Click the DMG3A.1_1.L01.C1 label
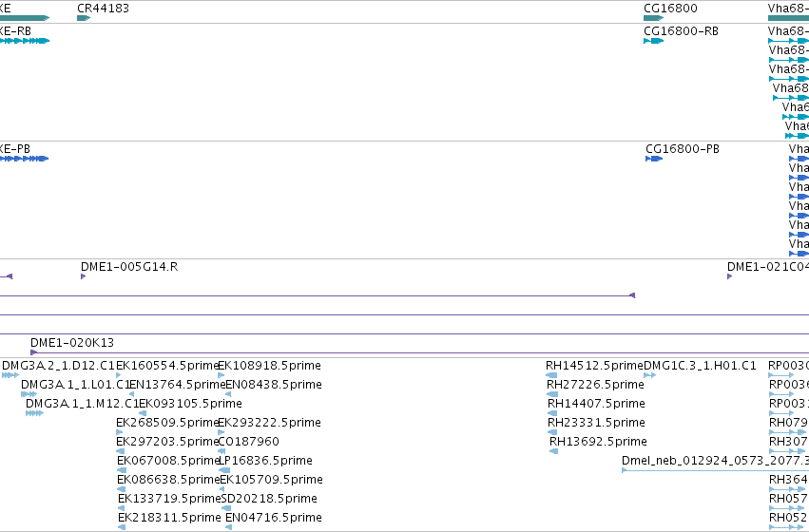The width and height of the screenshot is (809, 532). click(x=76, y=385)
